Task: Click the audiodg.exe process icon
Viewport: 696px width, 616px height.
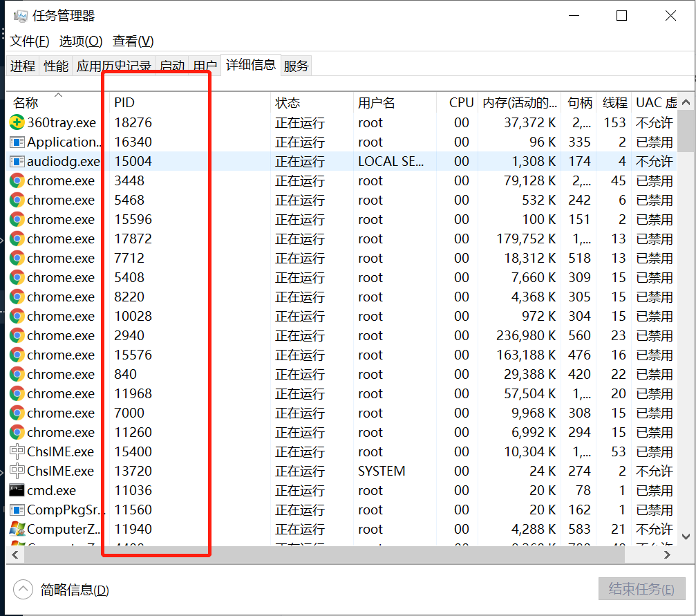Action: 17,161
